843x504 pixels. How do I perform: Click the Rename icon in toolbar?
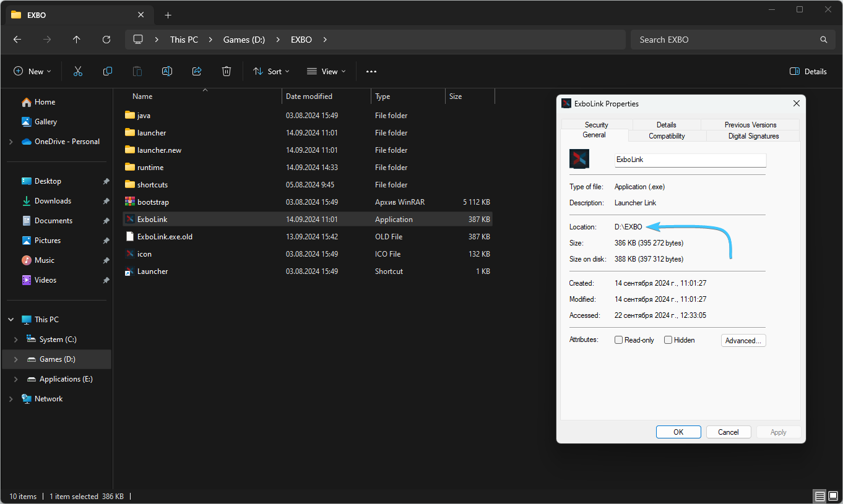(167, 72)
